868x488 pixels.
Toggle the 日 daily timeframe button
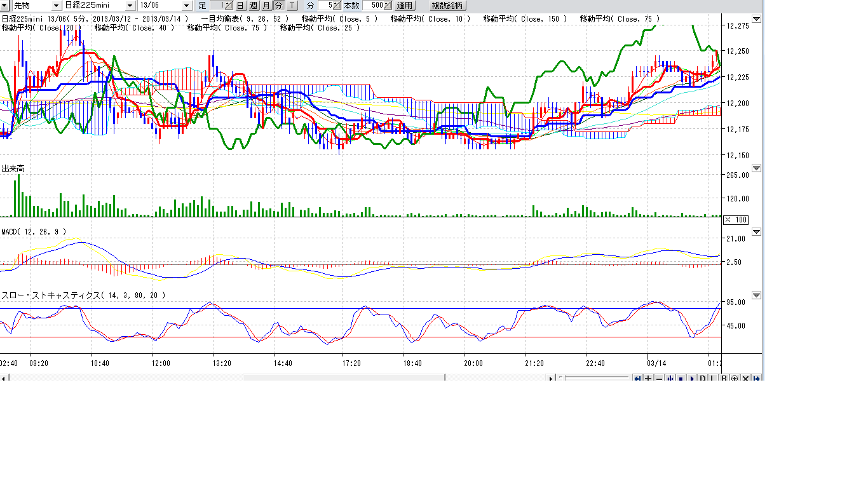click(240, 5)
